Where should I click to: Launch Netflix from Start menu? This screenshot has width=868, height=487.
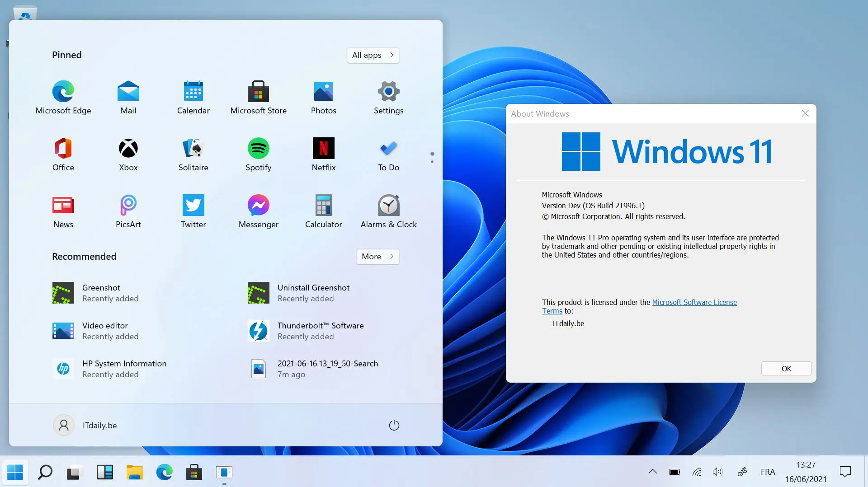[324, 155]
